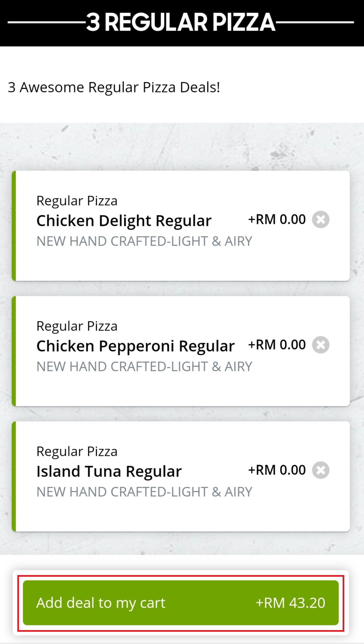The width and height of the screenshot is (364, 644).
Task: Remove Chicken Pepperoni Regular from the deal
Action: coord(321,345)
